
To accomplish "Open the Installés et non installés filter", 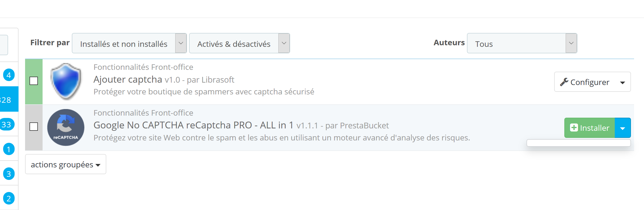I will 129,43.
